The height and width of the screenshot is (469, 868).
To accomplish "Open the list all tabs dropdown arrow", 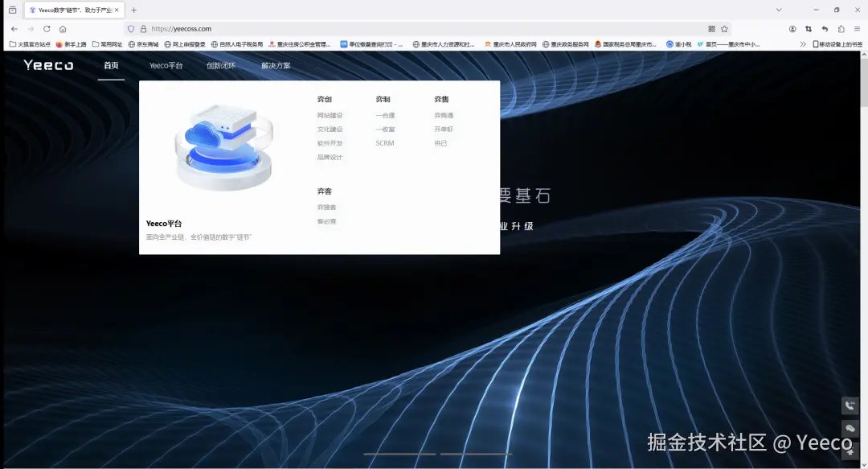I will pos(779,10).
